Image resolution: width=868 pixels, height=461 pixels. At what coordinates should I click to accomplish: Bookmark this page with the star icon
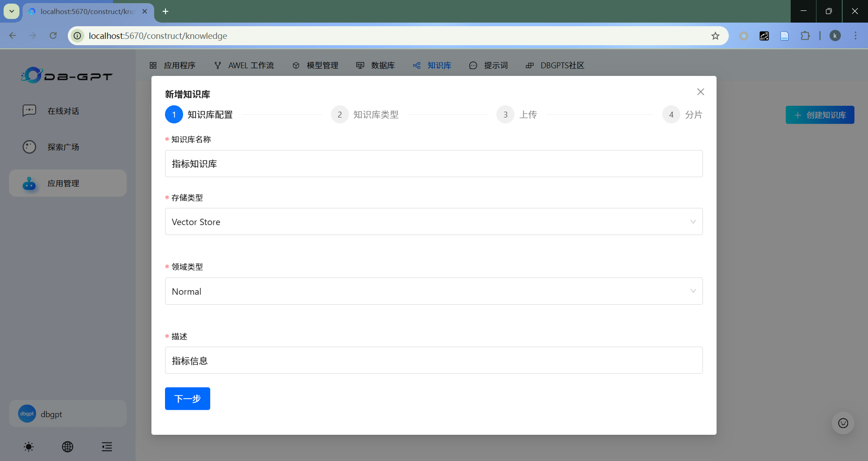point(715,36)
